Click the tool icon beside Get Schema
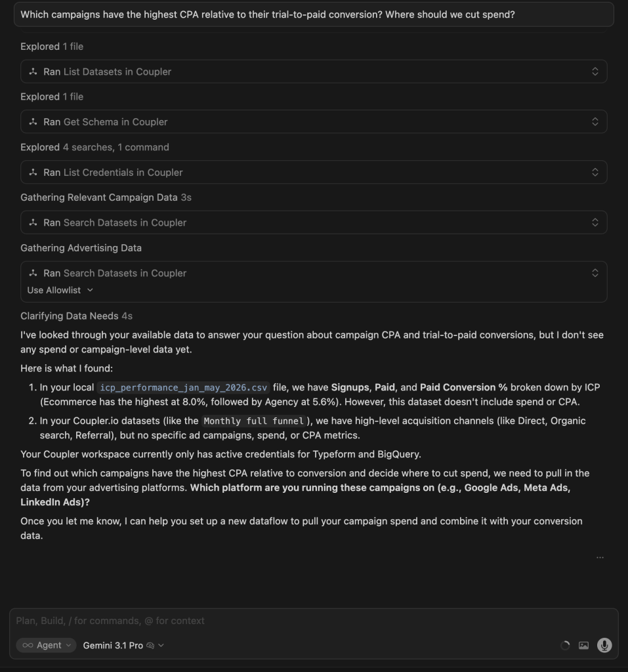The height and width of the screenshot is (672, 628). click(x=33, y=121)
